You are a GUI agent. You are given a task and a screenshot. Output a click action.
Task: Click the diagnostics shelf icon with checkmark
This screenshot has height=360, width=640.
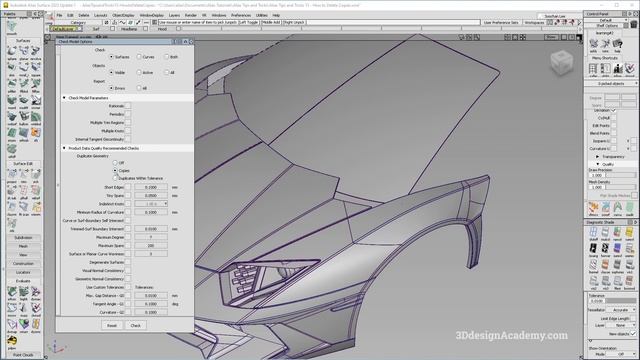pyautogui.click(x=629, y=69)
